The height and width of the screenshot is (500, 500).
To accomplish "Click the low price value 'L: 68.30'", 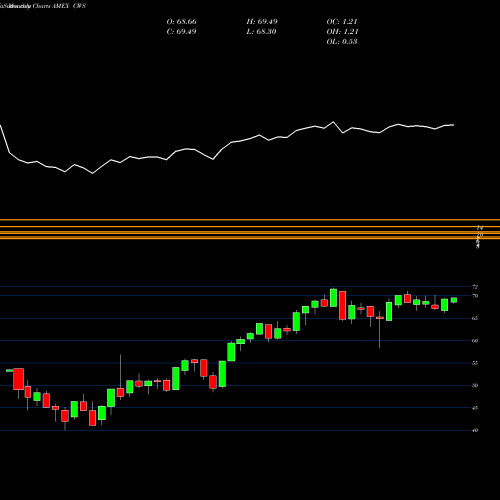I will pos(261,32).
